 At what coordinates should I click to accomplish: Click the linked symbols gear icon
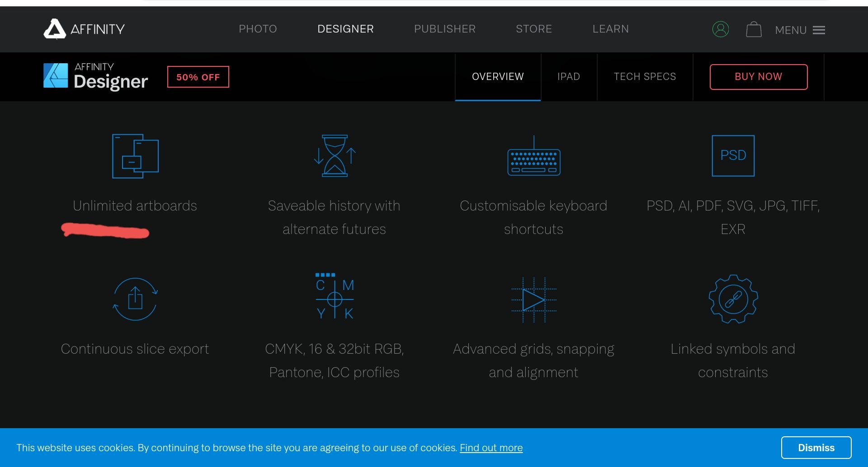[x=733, y=299]
